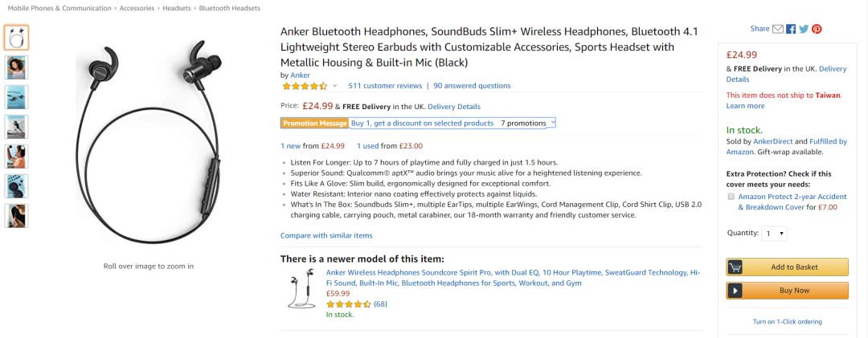Click Turn on 1-Click ordering
The width and height of the screenshot is (868, 338).
[787, 322]
